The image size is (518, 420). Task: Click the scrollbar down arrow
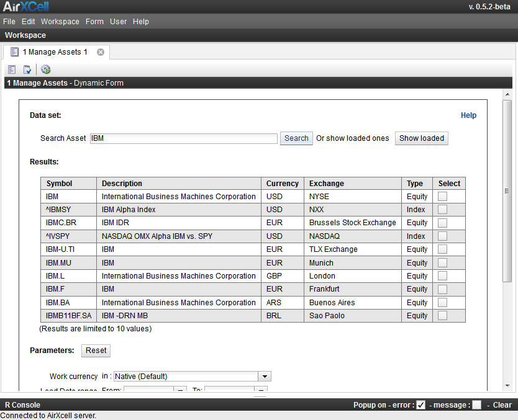click(507, 386)
